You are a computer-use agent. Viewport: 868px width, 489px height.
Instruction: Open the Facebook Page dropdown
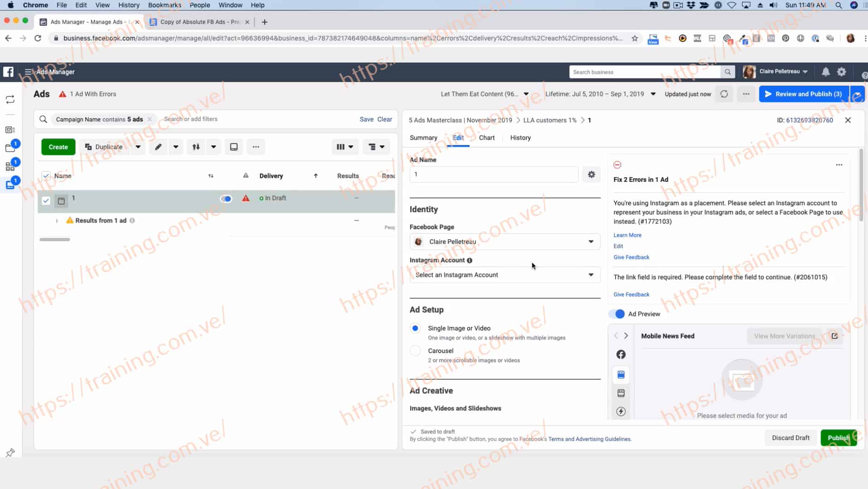(x=504, y=242)
